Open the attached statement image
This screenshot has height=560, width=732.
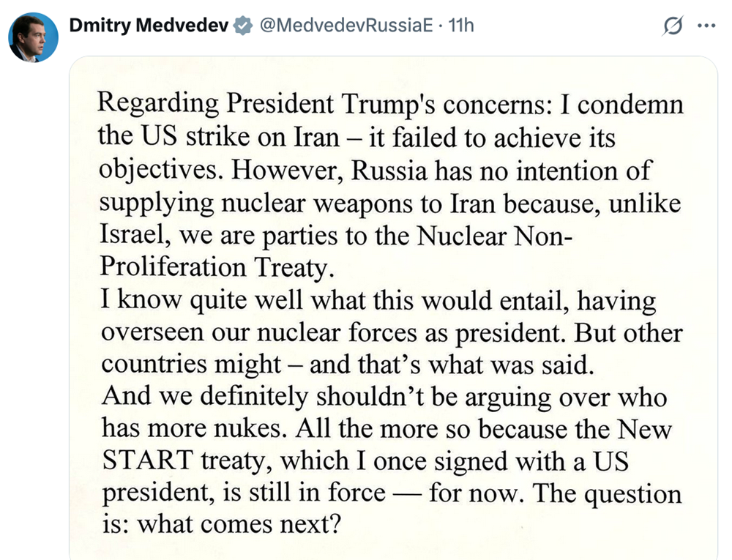(393, 308)
